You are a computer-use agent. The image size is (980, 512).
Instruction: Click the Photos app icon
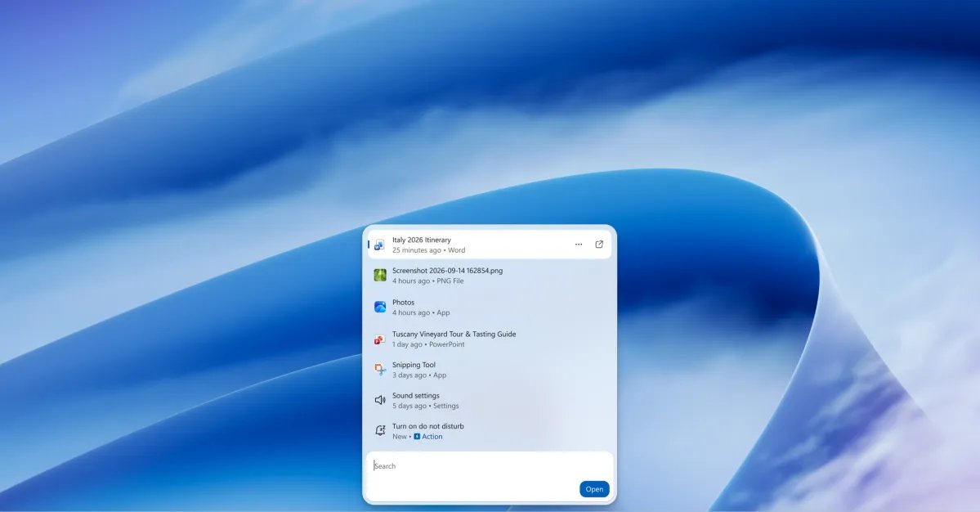(380, 307)
